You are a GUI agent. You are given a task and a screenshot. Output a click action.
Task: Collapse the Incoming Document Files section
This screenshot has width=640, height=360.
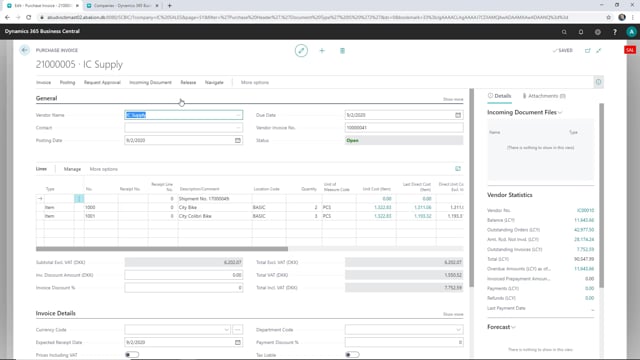(x=560, y=112)
